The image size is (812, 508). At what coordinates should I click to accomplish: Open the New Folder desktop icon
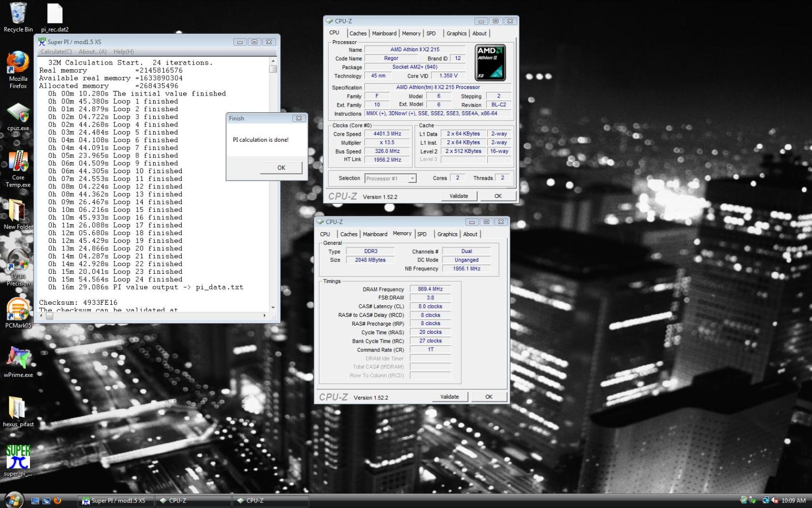tap(18, 214)
